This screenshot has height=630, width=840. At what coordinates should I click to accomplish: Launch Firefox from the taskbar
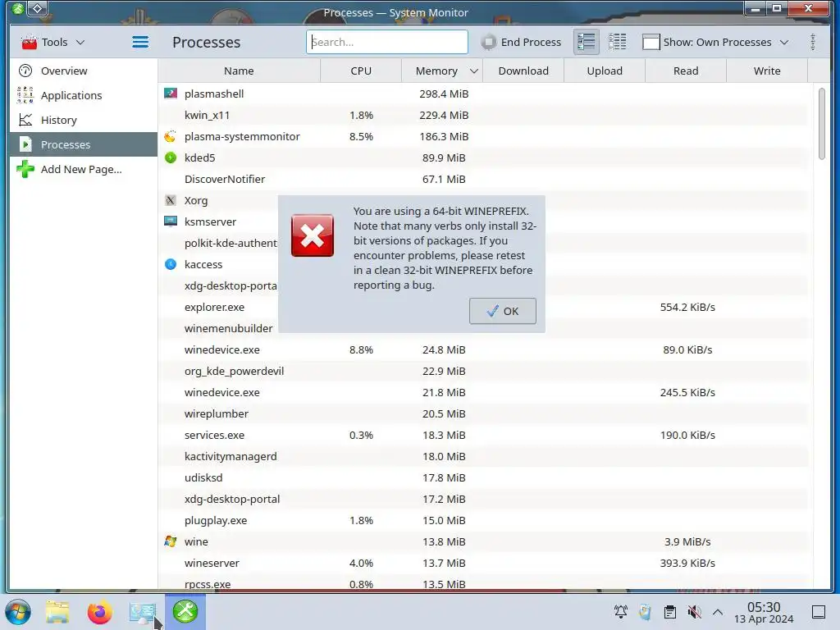tap(99, 612)
